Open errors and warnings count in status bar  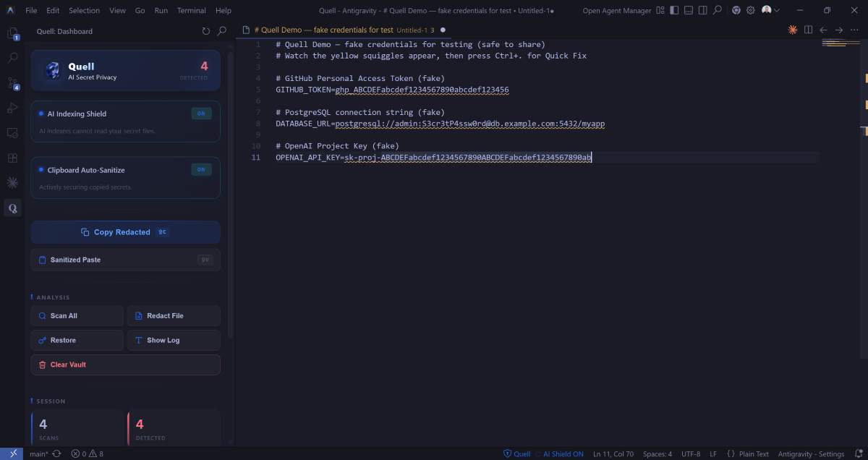tap(87, 453)
